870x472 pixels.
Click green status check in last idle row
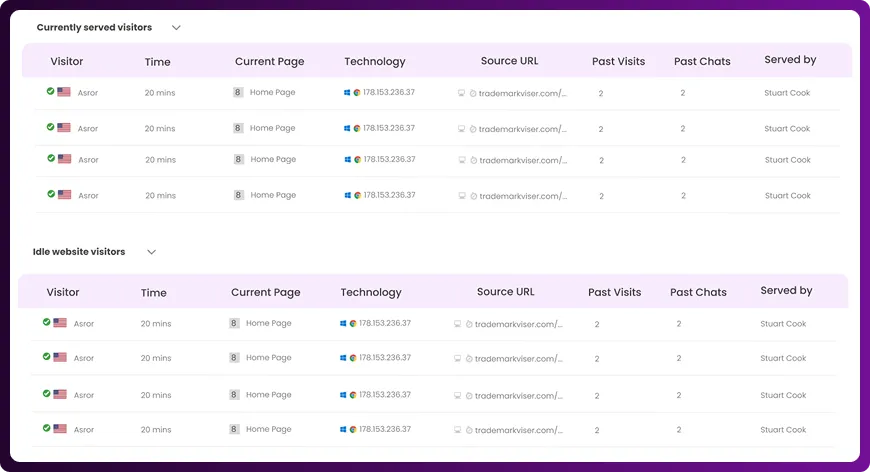point(46,428)
